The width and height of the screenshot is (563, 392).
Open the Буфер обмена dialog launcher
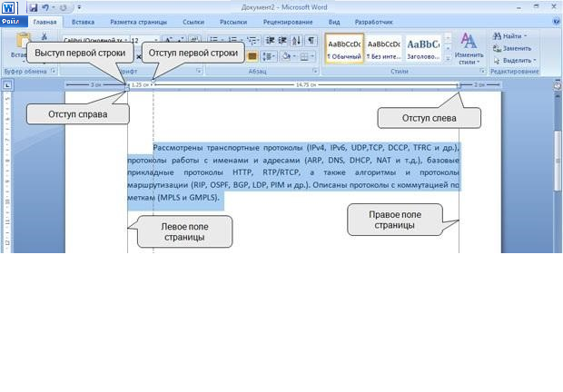(54, 71)
